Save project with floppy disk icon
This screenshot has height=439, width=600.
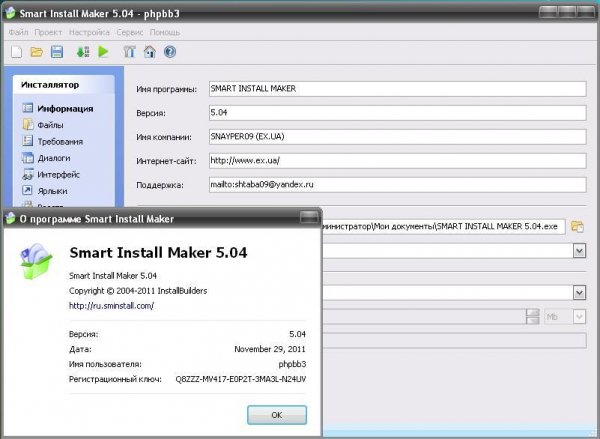pos(57,52)
